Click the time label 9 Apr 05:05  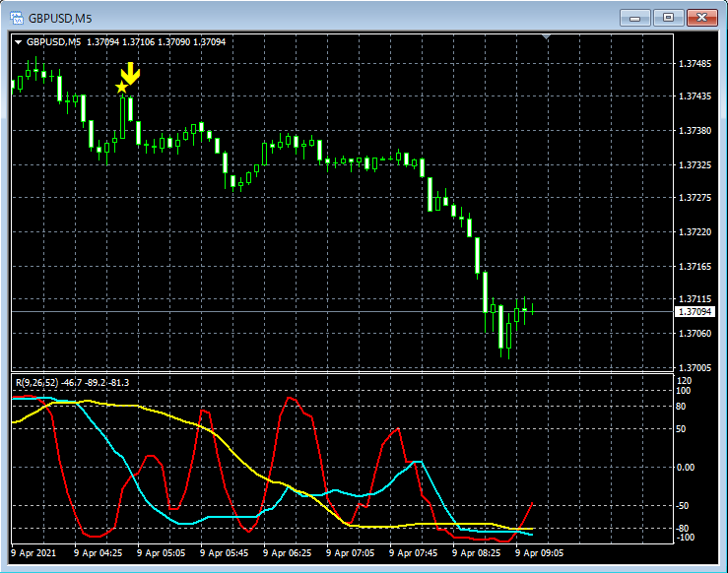(162, 553)
